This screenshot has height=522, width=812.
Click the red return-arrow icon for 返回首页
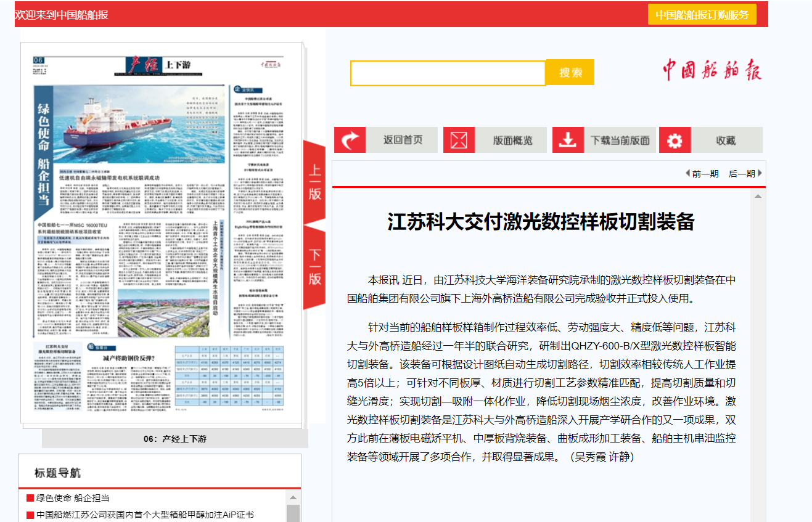click(350, 140)
